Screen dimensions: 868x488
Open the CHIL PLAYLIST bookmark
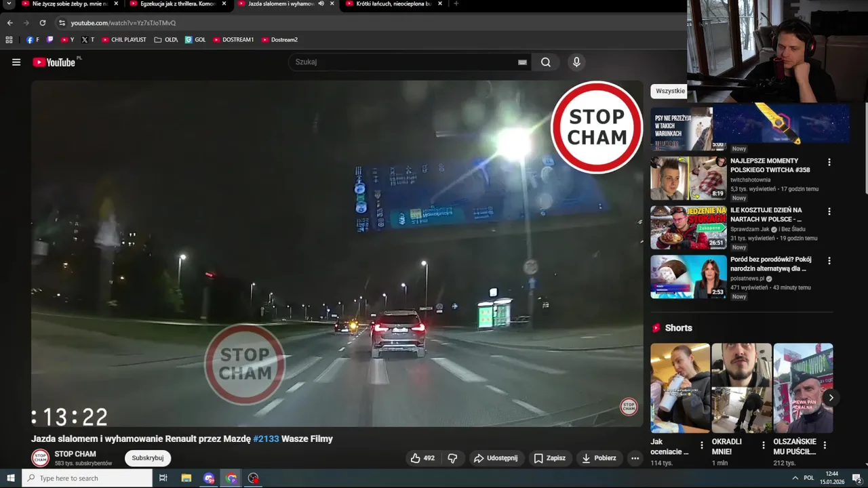pos(124,40)
